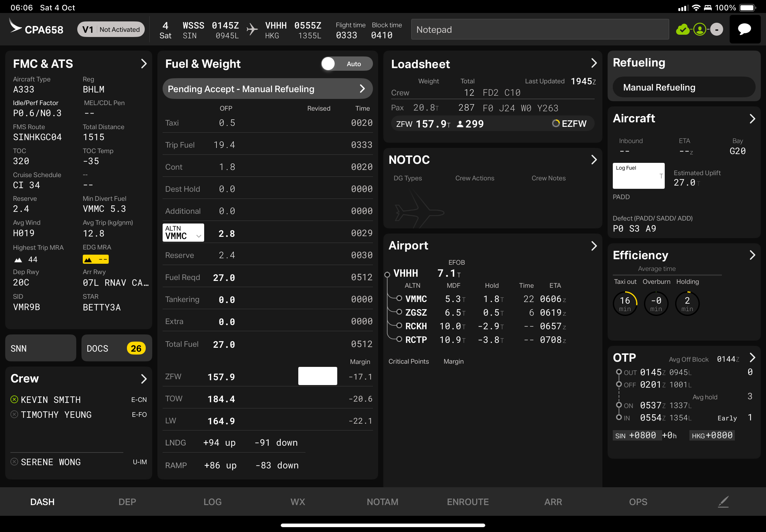The image size is (766, 532).
Task: Switch to the WX tab
Action: click(298, 502)
